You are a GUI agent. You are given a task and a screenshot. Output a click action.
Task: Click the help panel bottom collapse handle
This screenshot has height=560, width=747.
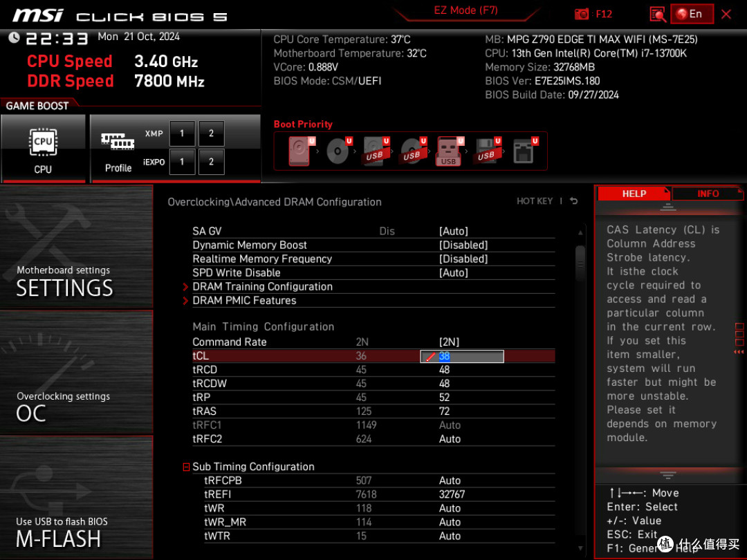point(668,475)
